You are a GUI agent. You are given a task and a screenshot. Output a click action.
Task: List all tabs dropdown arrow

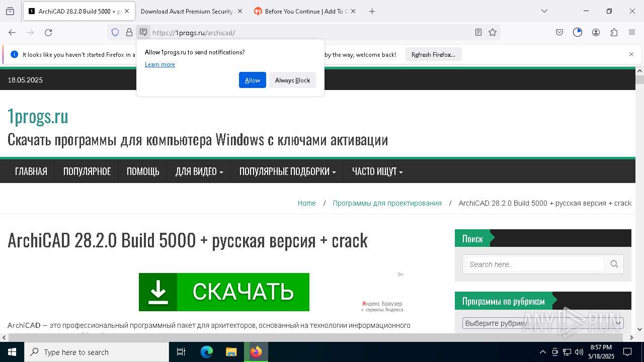544,11
